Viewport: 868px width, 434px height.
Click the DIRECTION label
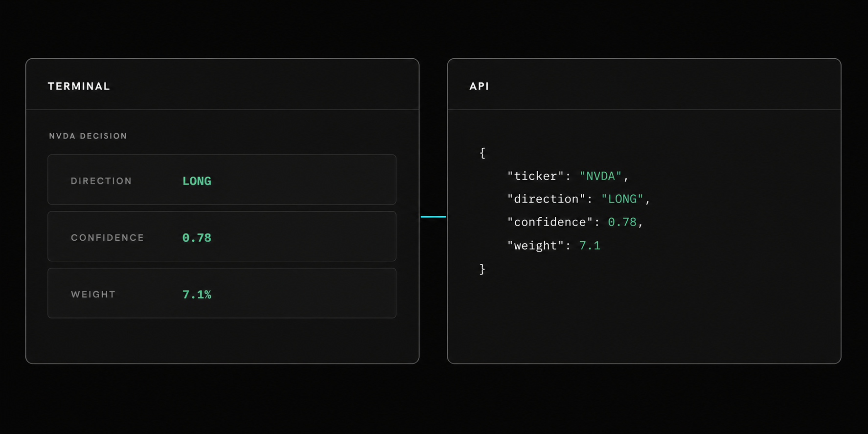click(x=101, y=181)
